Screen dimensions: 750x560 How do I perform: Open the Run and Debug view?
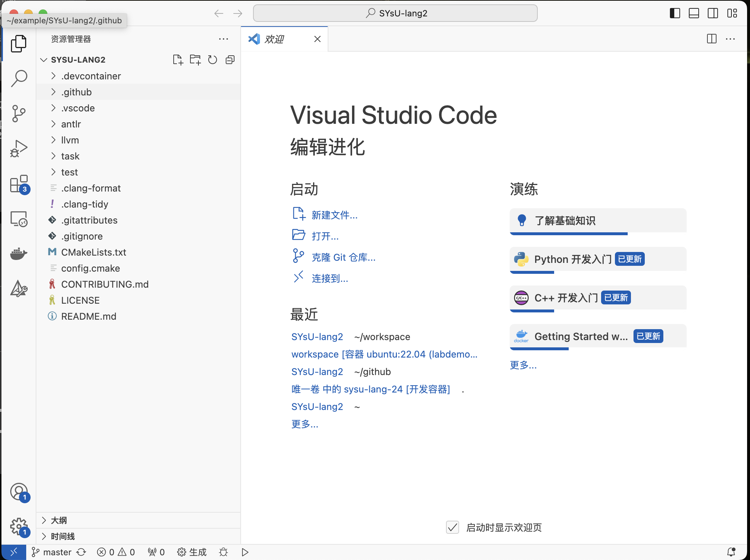pos(19,149)
